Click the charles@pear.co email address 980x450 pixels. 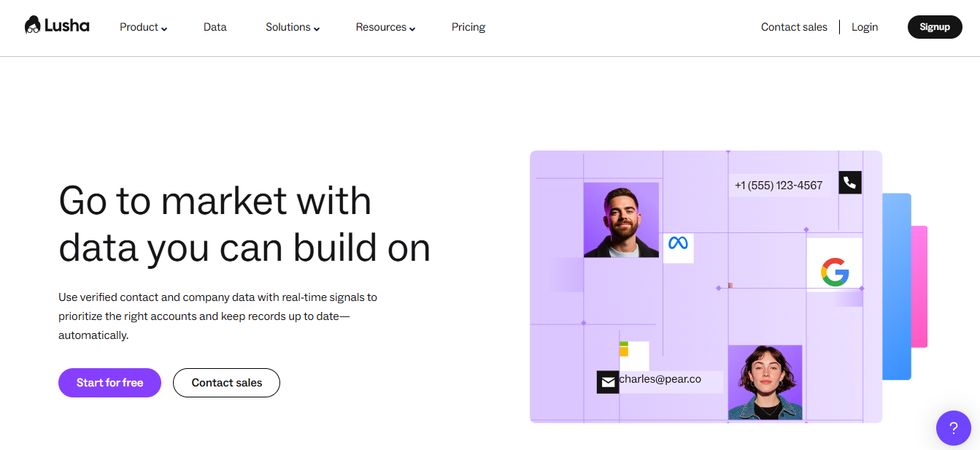[660, 379]
